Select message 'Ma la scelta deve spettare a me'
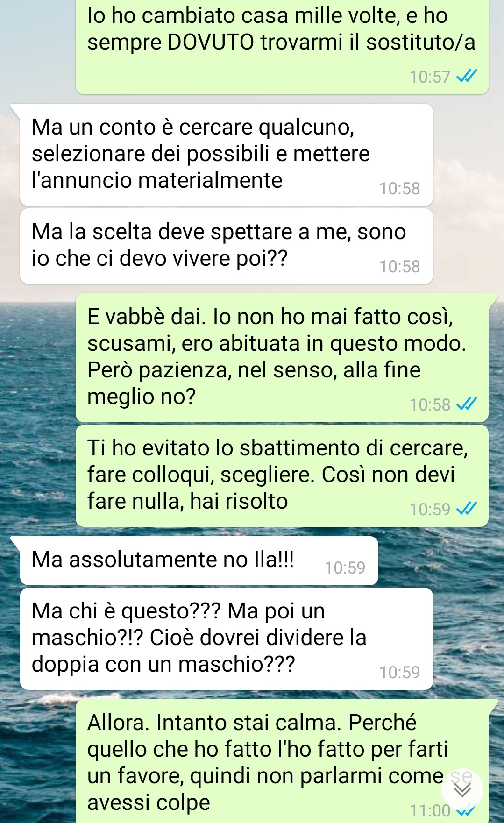 227,246
